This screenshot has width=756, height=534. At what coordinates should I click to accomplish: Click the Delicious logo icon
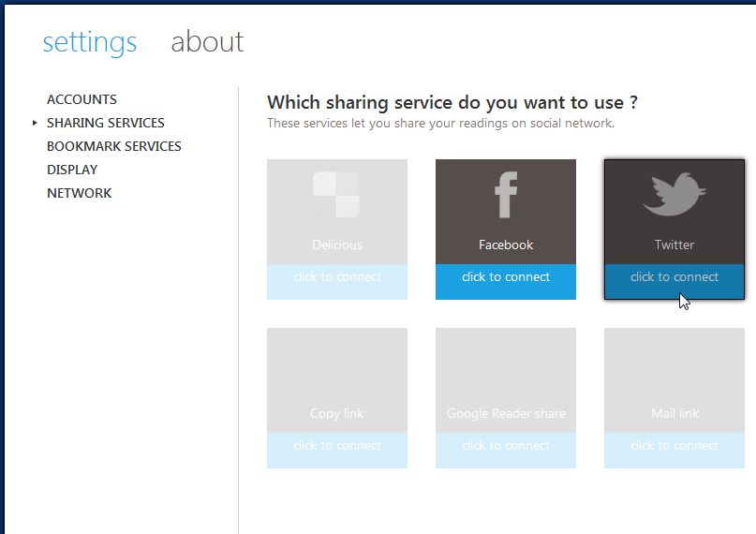point(336,195)
